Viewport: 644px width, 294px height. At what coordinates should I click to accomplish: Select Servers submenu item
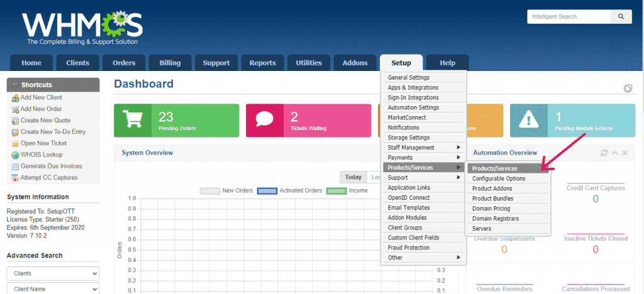point(508,229)
